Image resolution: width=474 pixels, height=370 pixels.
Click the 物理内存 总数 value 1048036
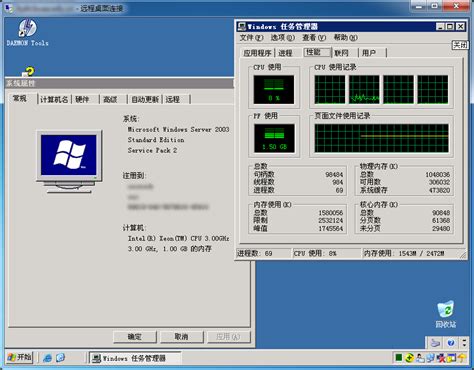click(437, 174)
